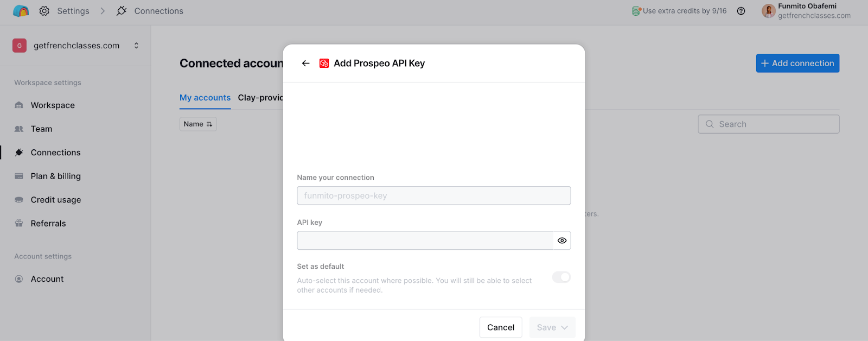
Task: Click the Prospeo logo icon in the modal
Action: [324, 64]
